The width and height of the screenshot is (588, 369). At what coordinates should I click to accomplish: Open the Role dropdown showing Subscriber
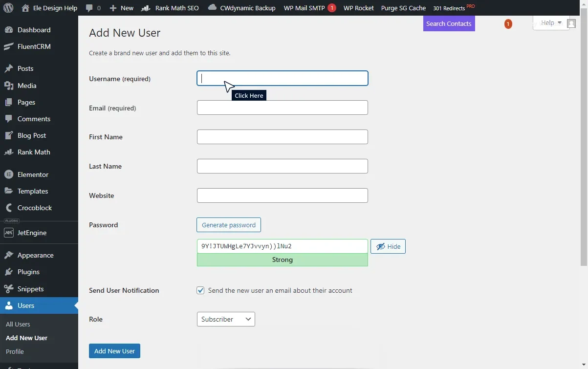(225, 319)
